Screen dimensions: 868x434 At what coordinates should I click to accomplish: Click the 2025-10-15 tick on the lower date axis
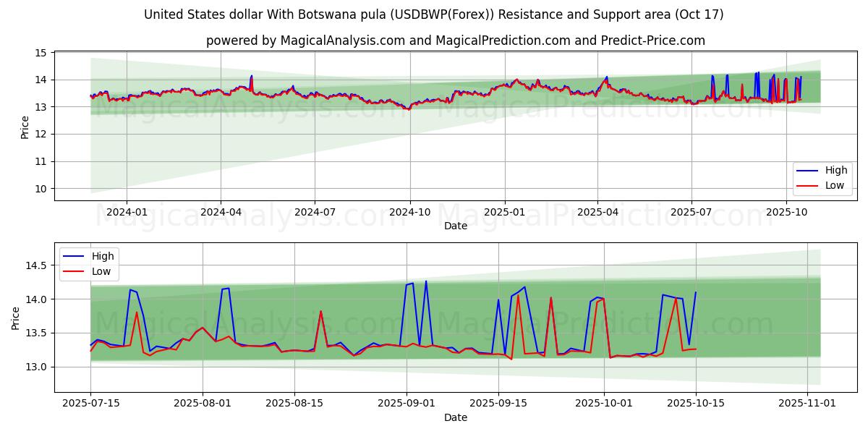pos(696,404)
